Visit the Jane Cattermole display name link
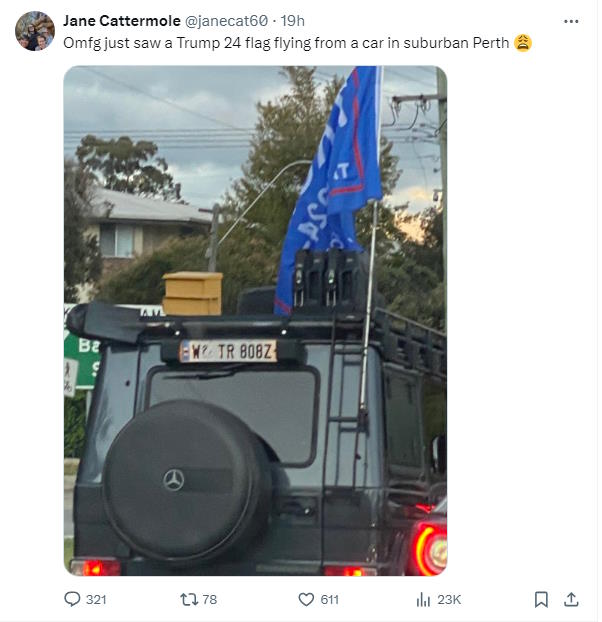Viewport: 602px width, 622px height. pos(122,21)
